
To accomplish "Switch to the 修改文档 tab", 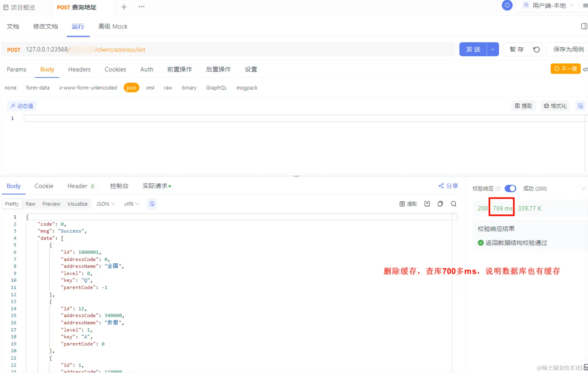I will click(46, 26).
